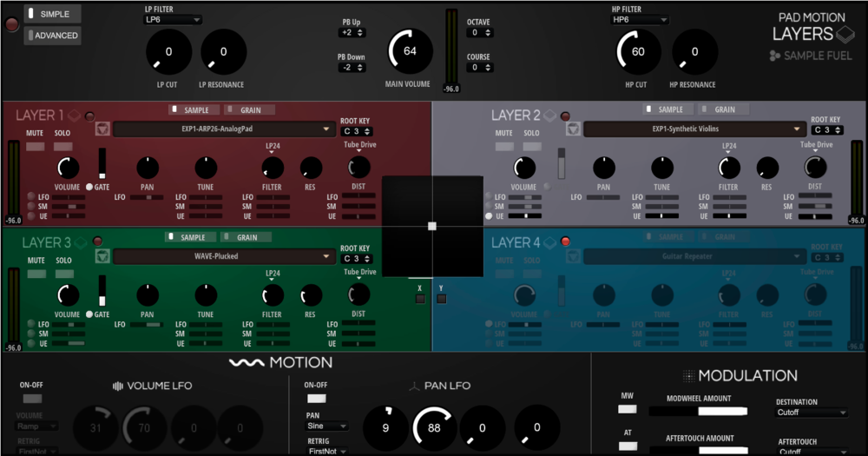The height and width of the screenshot is (456, 868).
Task: Open Layer 1 EXP1-ARP26-AnalogPad sample dropdown
Action: click(x=223, y=129)
